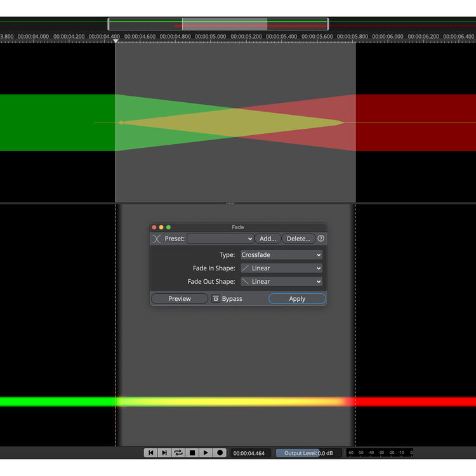Viewport: 476px width, 476px height.
Task: Preview the fade effect
Action: pyautogui.click(x=180, y=299)
